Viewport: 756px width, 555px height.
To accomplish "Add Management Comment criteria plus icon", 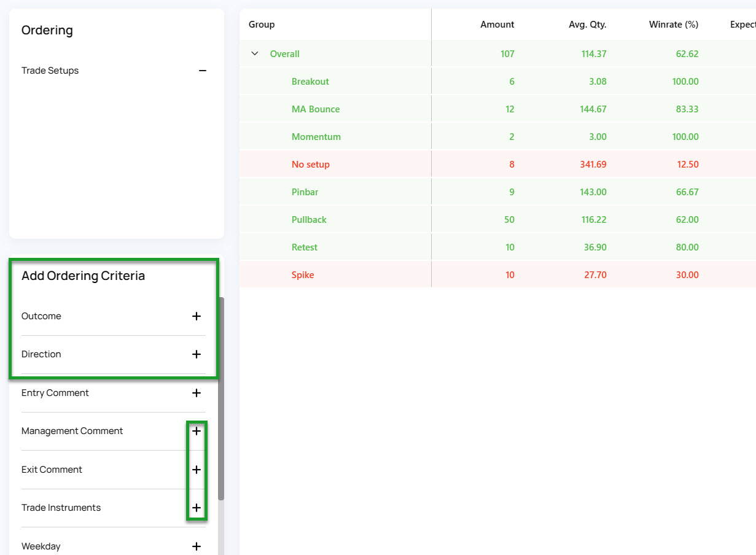I will (197, 431).
